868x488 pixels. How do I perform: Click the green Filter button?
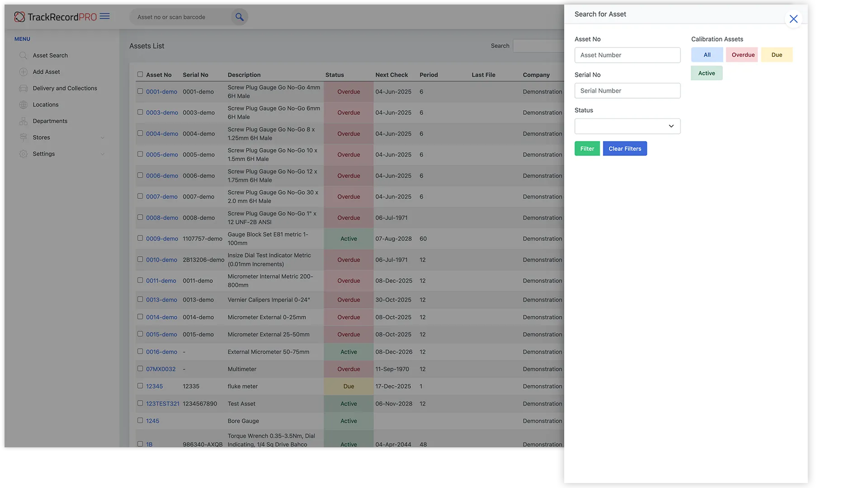(587, 148)
